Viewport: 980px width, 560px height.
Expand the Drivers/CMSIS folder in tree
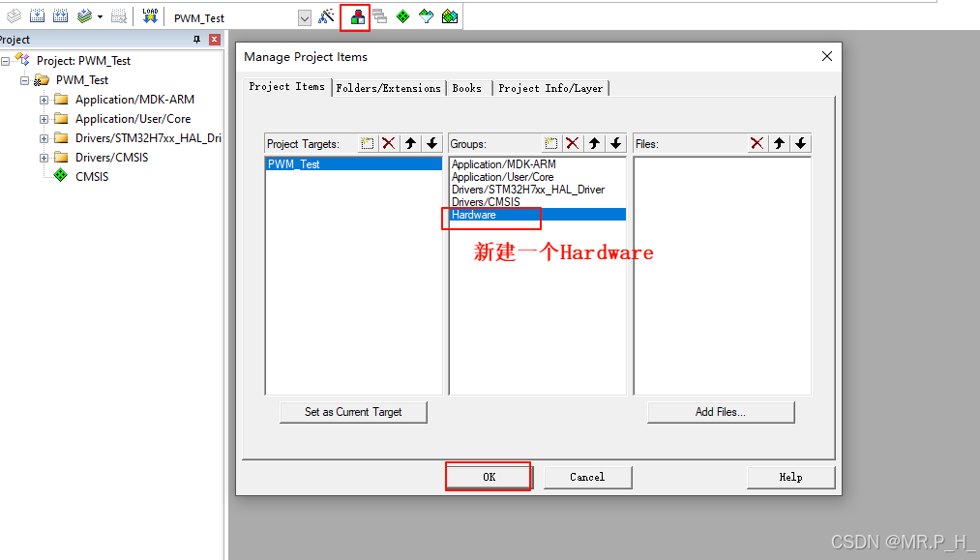[x=44, y=158]
